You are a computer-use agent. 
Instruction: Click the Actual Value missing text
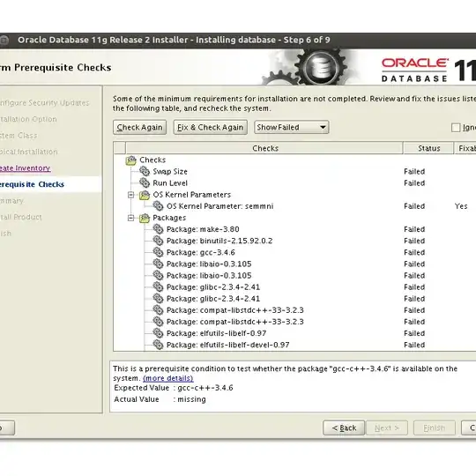(191, 399)
